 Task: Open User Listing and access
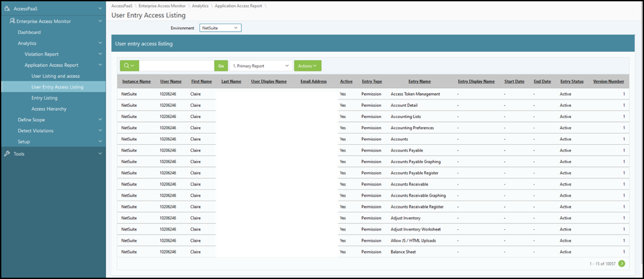[x=56, y=76]
